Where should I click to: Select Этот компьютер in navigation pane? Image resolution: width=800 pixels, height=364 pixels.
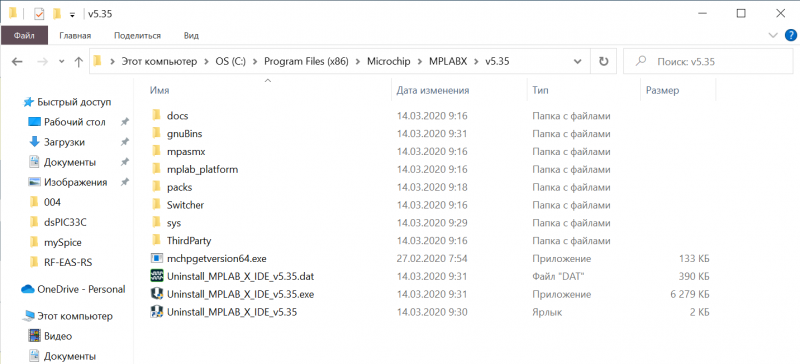tap(74, 316)
